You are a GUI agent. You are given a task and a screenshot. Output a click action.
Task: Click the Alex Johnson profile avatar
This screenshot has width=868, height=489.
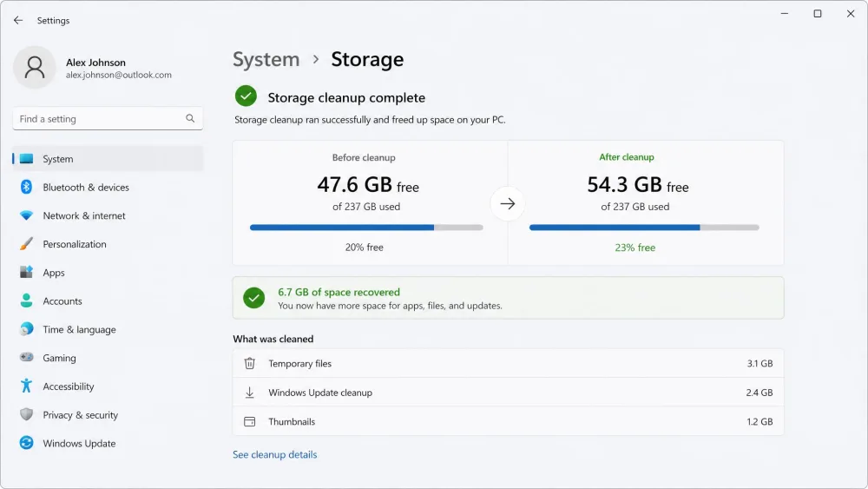pos(35,68)
